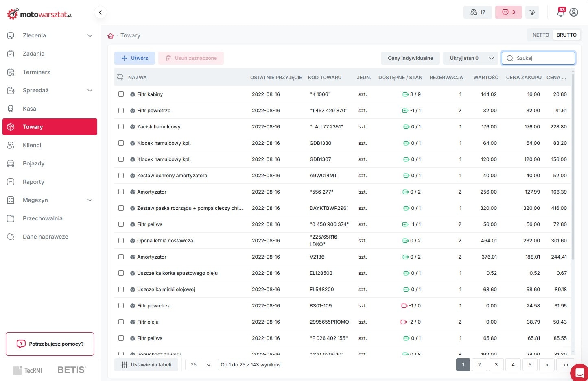Click the home breadcrumb icon
The width and height of the screenshot is (588, 381).
click(x=110, y=36)
